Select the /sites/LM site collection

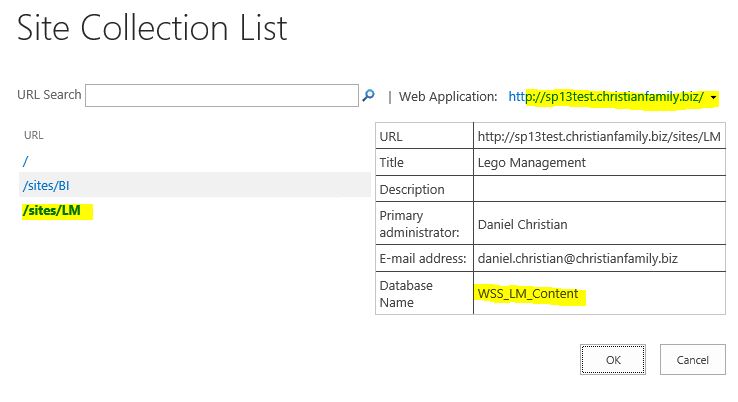click(x=51, y=210)
